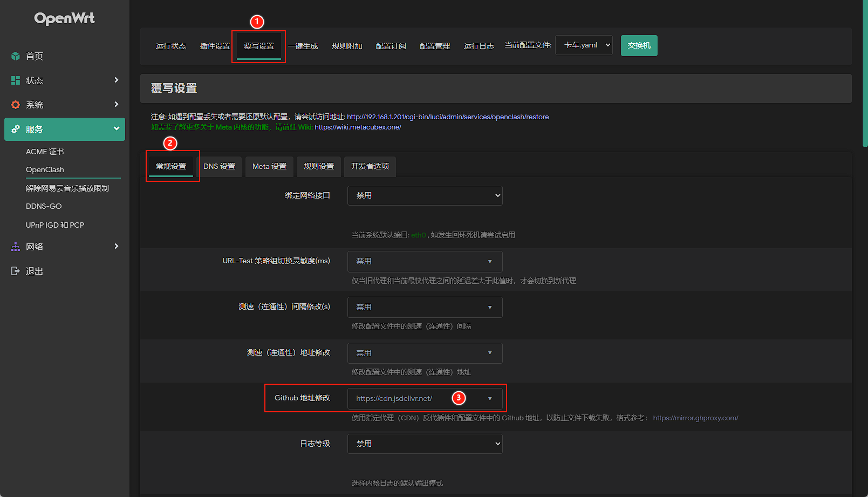
Task: Open the 开发者选项 sub-tab
Action: [x=370, y=166]
